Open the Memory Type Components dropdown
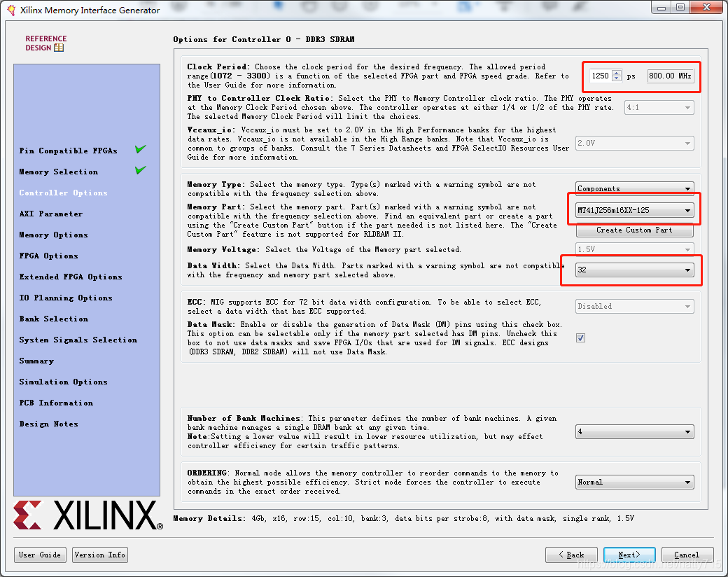 [x=635, y=188]
